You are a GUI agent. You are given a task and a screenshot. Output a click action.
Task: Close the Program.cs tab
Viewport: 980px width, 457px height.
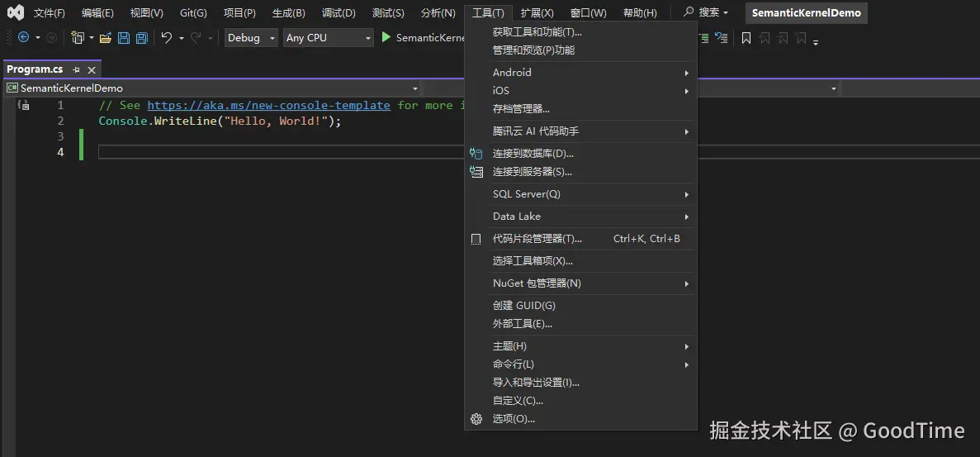[x=92, y=70]
